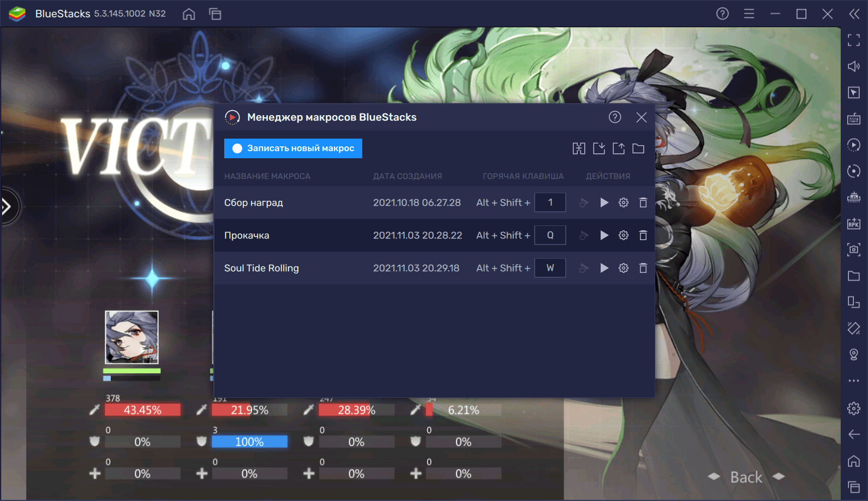Click the 28.39% damage bar
The image size is (868, 501).
(x=356, y=410)
